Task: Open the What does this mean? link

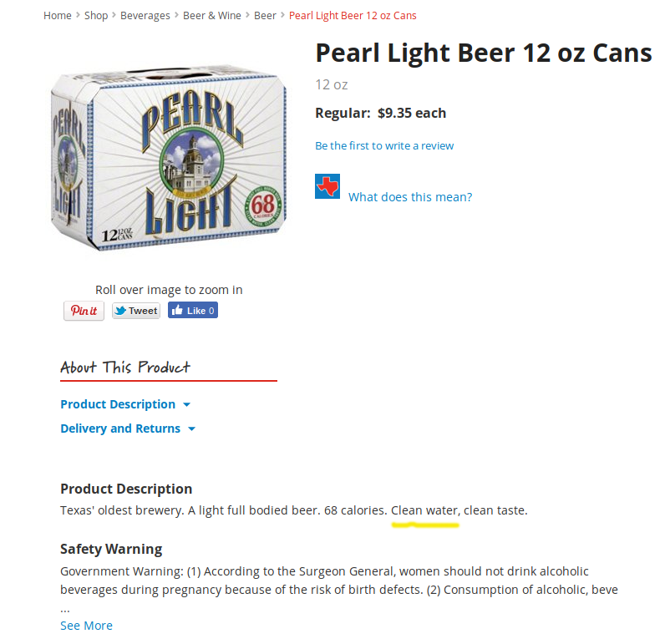Action: pyautogui.click(x=410, y=197)
